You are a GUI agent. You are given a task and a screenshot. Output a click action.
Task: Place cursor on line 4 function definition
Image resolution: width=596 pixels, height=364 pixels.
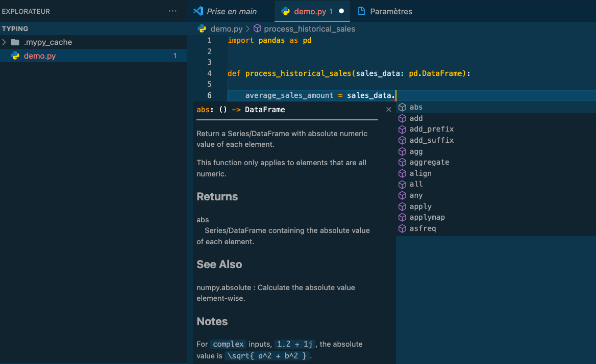click(x=349, y=73)
